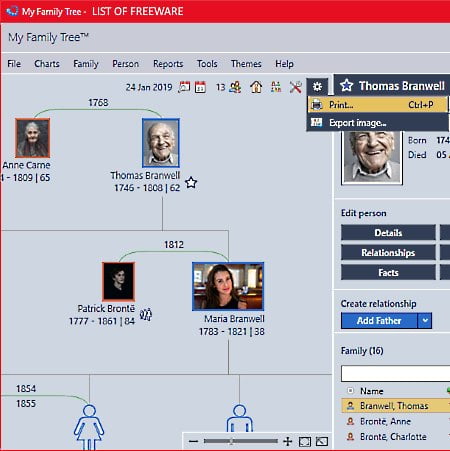Expand the Add Father dropdown arrow
Screen dimensions: 450x451
425,321
